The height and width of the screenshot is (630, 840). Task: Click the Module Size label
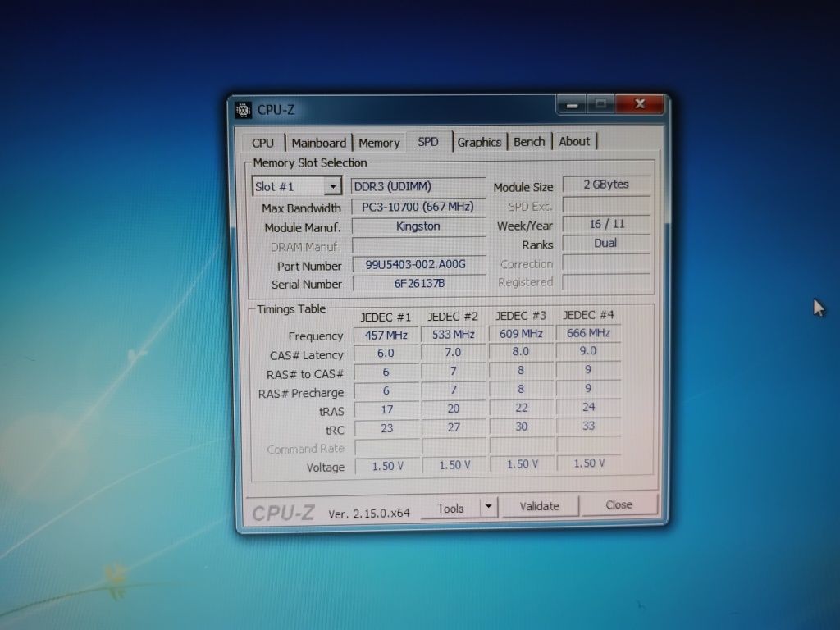point(523,188)
